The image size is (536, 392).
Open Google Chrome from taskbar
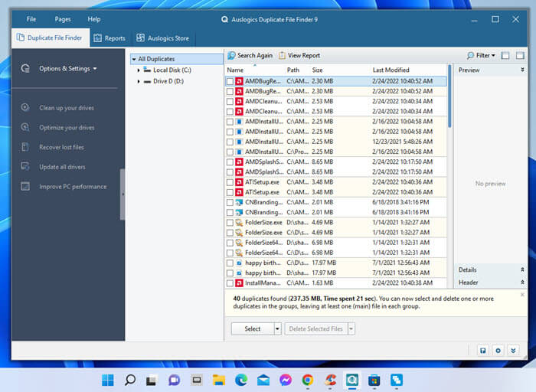pos(308,380)
